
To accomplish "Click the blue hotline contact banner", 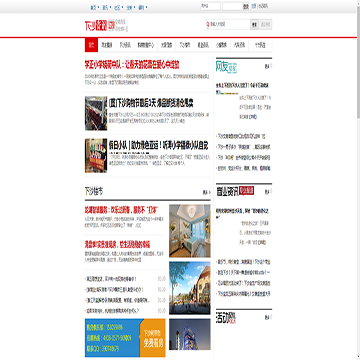I will [x=112, y=338].
